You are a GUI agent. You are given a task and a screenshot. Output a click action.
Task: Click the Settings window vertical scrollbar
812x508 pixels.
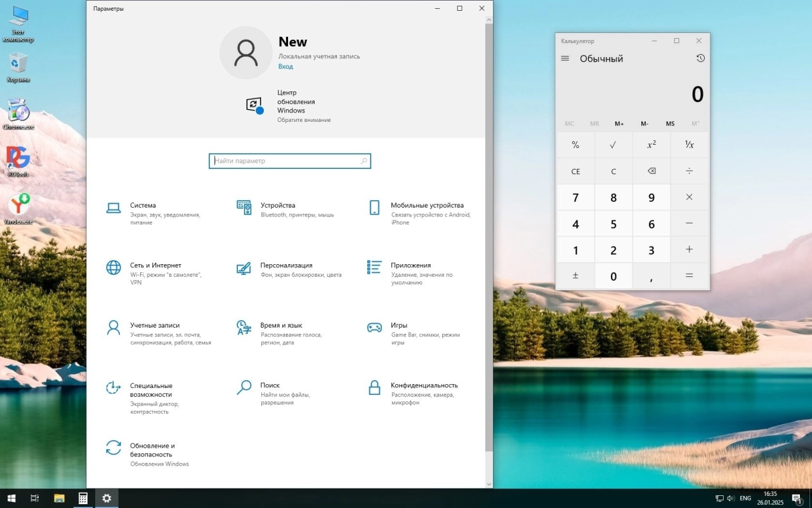click(488, 238)
